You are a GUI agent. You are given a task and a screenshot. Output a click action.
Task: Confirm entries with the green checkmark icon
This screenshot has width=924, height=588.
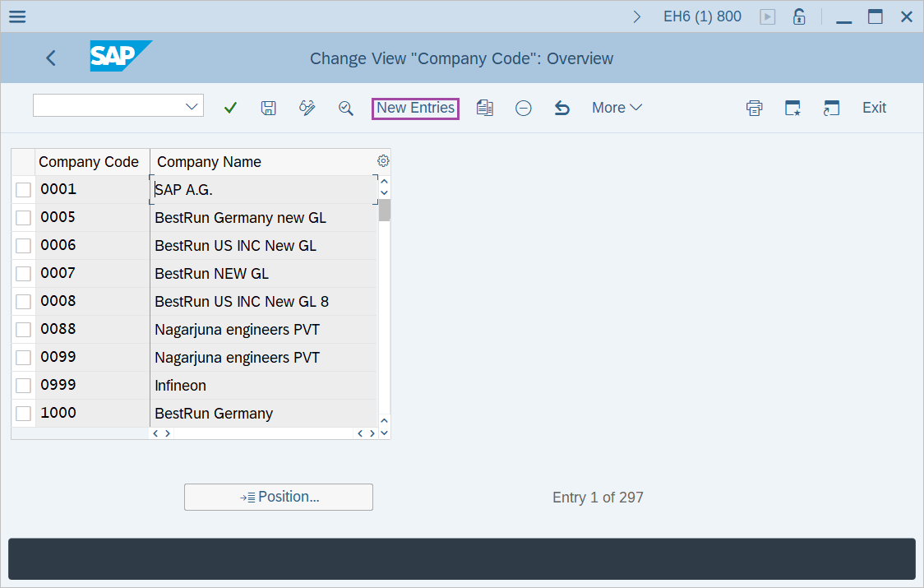coord(230,107)
